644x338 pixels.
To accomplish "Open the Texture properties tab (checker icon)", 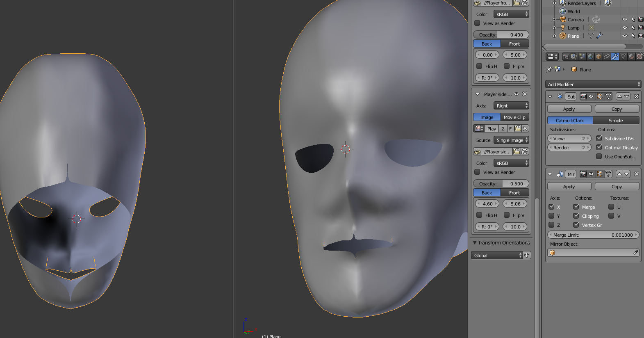I will click(639, 57).
